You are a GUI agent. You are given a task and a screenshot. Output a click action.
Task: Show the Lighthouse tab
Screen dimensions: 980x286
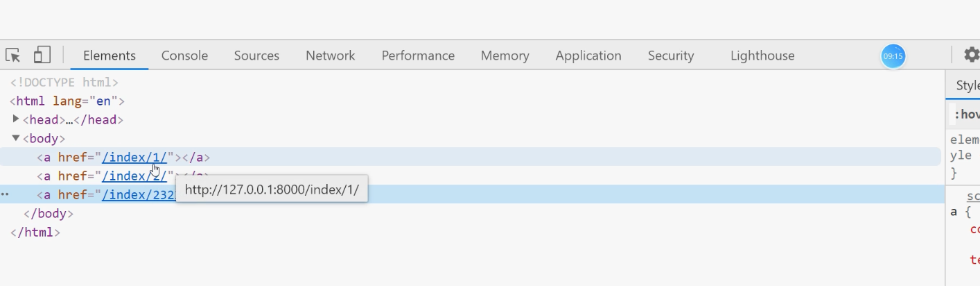coord(762,56)
